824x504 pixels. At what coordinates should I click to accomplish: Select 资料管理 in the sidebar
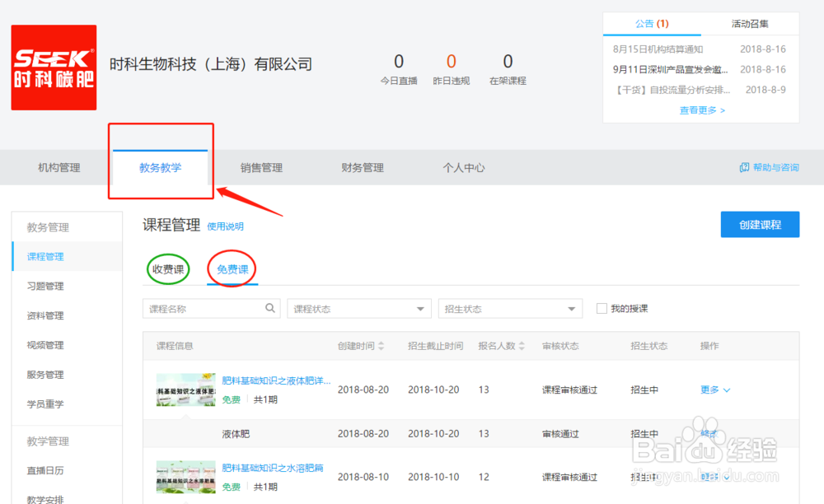click(45, 315)
